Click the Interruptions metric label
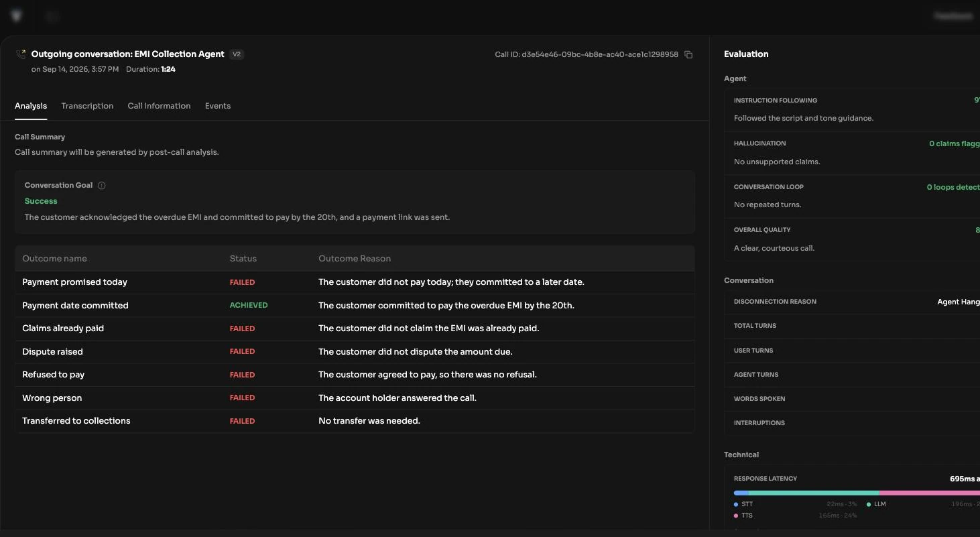Screen dimensions: 980x537 tap(759, 423)
